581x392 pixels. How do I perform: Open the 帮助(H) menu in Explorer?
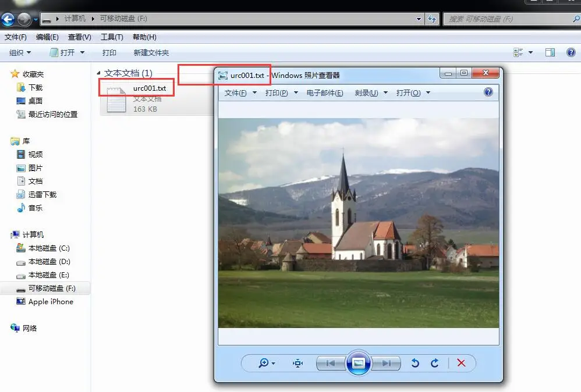[x=144, y=37]
